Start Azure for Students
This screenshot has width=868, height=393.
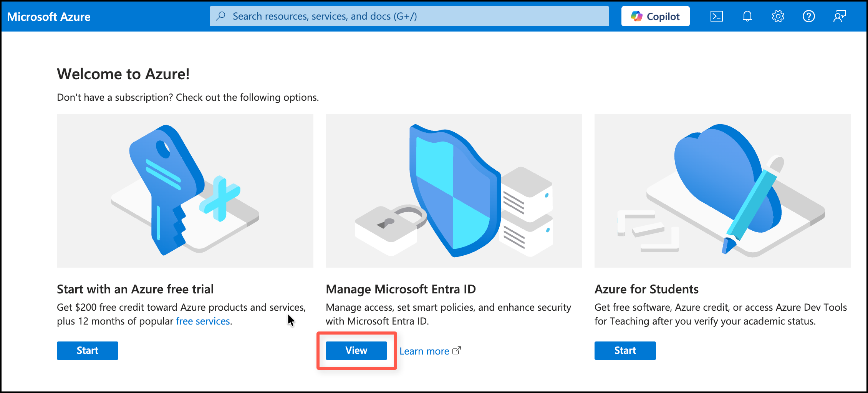[x=625, y=350]
